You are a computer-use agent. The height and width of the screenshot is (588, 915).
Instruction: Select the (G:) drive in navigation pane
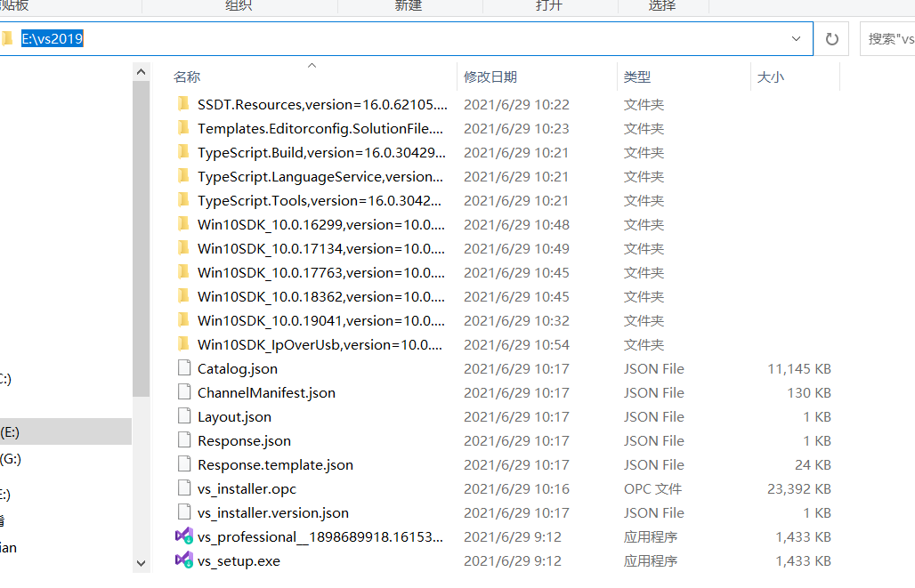[x=11, y=458]
